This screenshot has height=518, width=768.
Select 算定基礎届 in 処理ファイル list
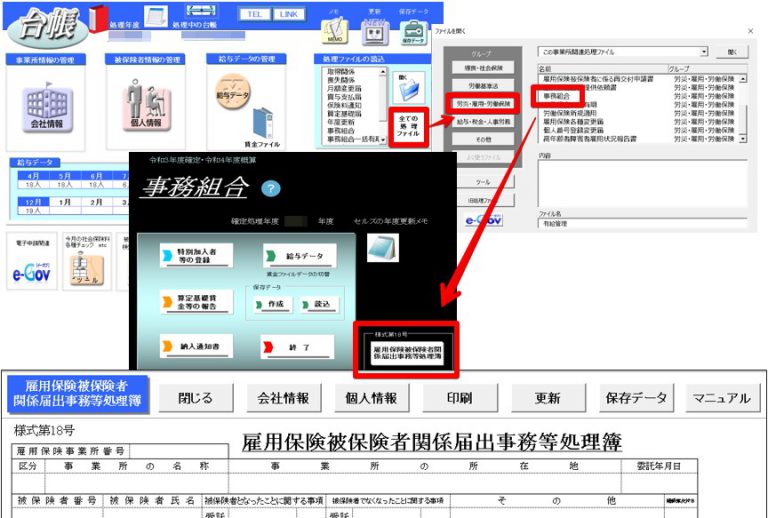click(x=344, y=114)
